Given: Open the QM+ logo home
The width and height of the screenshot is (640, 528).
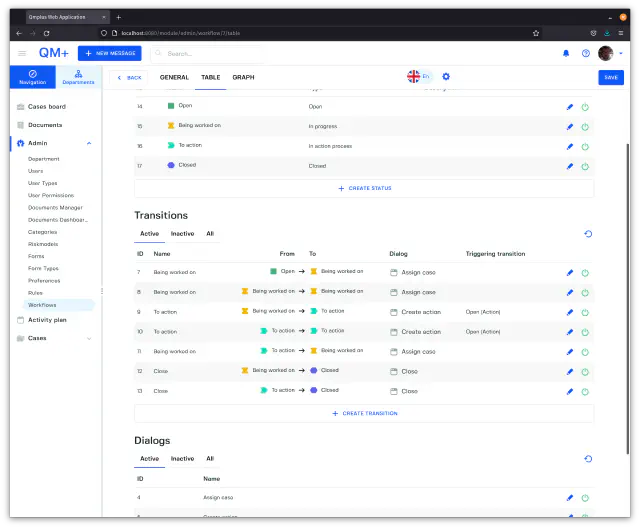Looking at the screenshot, I should (53, 53).
